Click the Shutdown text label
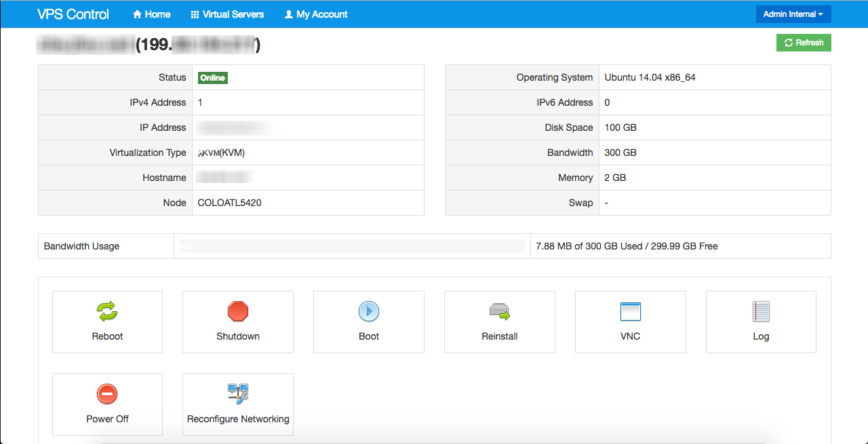The width and height of the screenshot is (868, 444). 238,336
